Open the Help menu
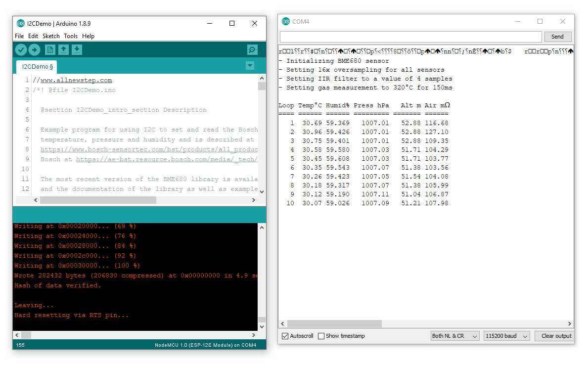588x367 pixels. tap(88, 36)
